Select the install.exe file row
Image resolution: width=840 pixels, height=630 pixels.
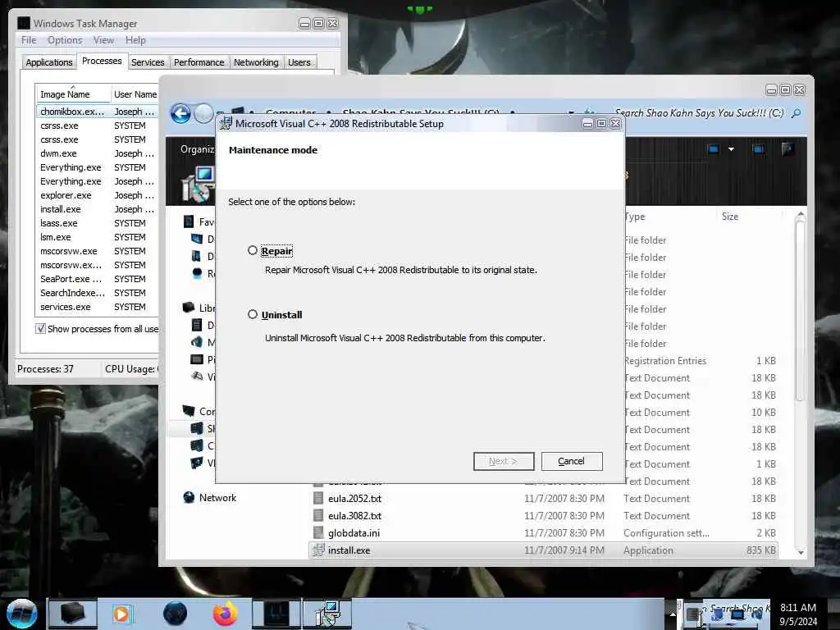click(x=543, y=550)
